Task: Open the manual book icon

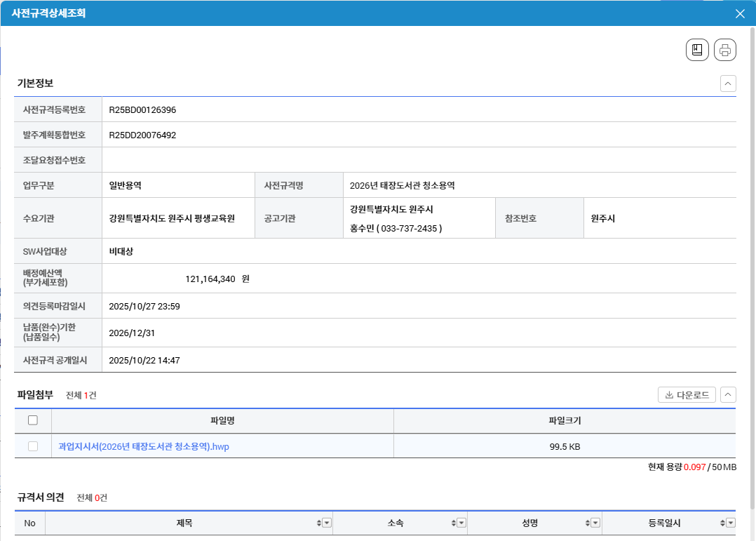Action: (697, 50)
